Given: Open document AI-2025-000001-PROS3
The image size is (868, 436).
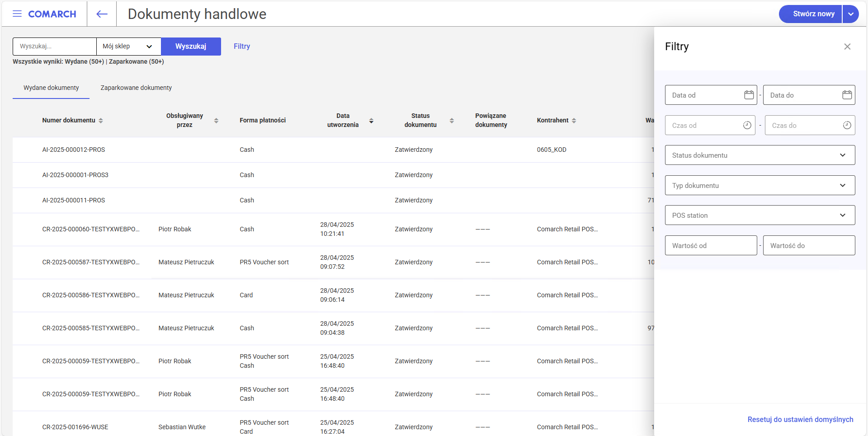Looking at the screenshot, I should click(x=75, y=175).
